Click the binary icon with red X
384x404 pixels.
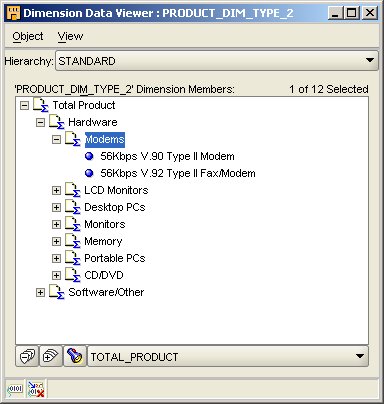[x=36, y=389]
